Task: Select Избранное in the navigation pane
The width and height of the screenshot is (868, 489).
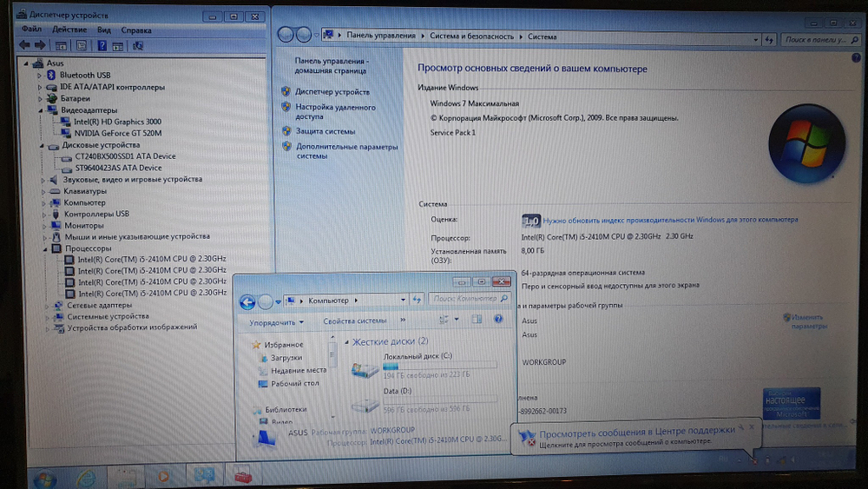Action: (284, 345)
